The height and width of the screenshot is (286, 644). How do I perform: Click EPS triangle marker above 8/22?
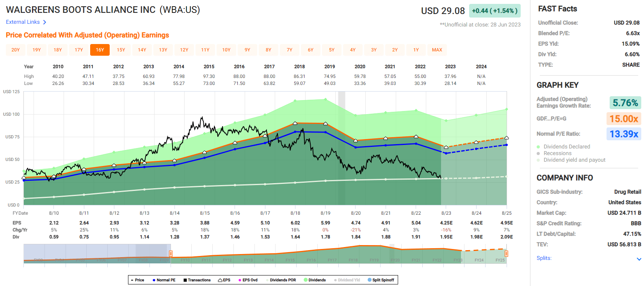point(416,136)
